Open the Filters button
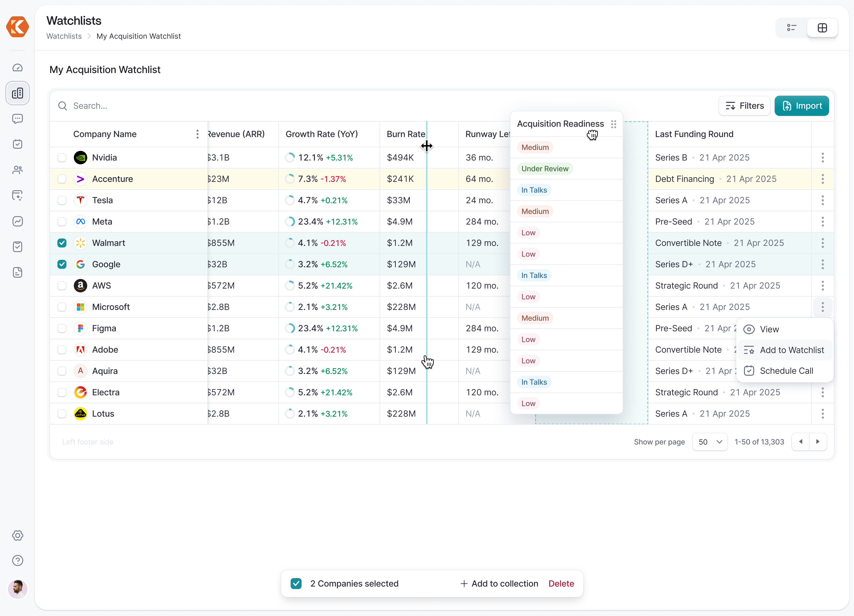The width and height of the screenshot is (854, 616). pos(744,106)
